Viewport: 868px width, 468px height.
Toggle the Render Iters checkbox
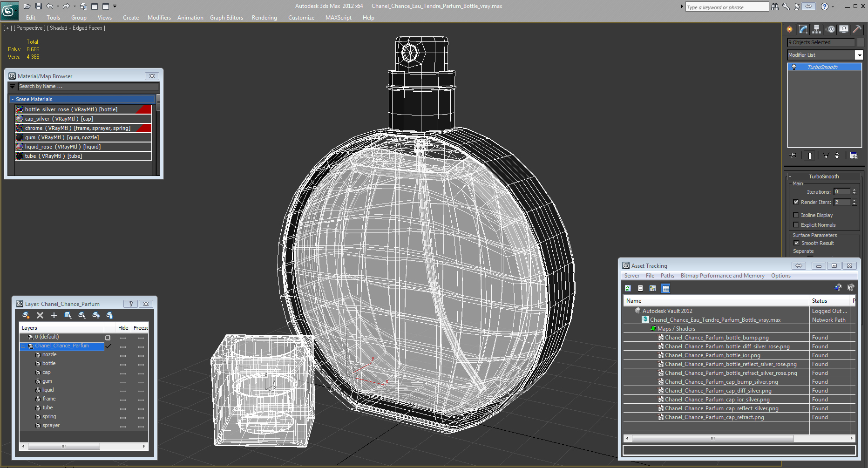coord(796,202)
